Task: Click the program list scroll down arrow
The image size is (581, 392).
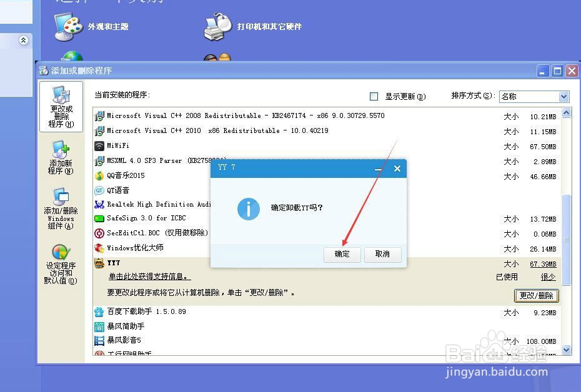Action: point(566,350)
